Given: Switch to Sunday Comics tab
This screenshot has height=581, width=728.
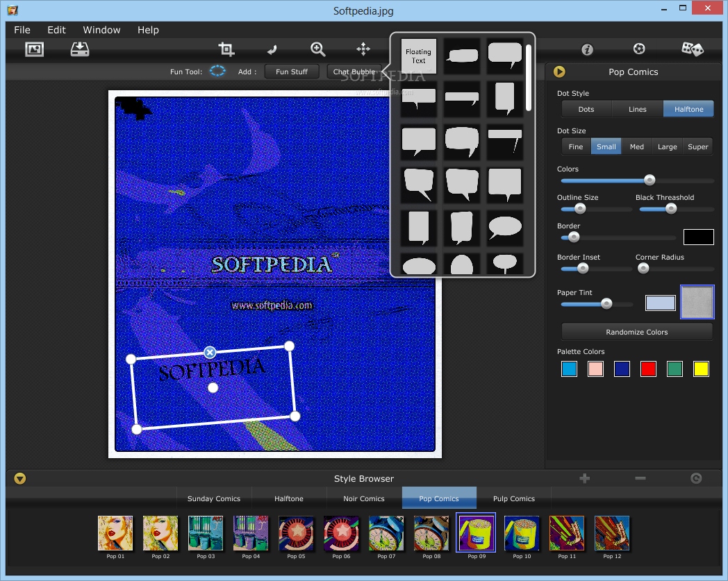Looking at the screenshot, I should (x=214, y=498).
